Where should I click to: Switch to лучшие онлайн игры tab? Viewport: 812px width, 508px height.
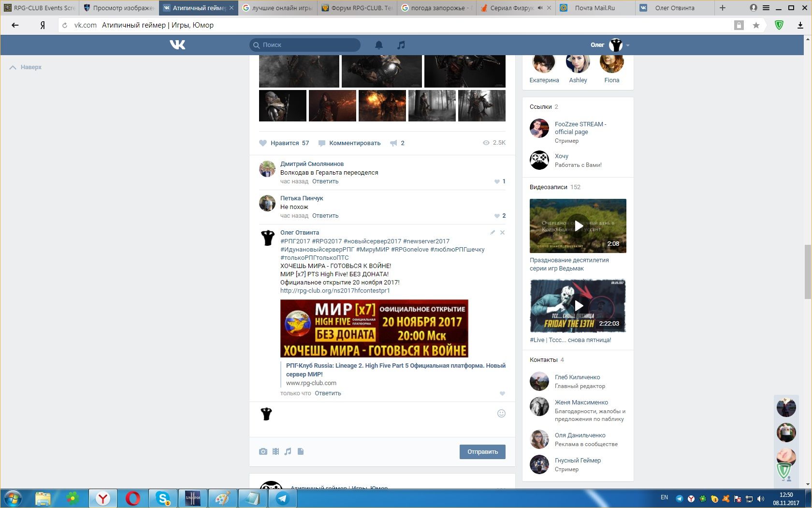tap(278, 8)
